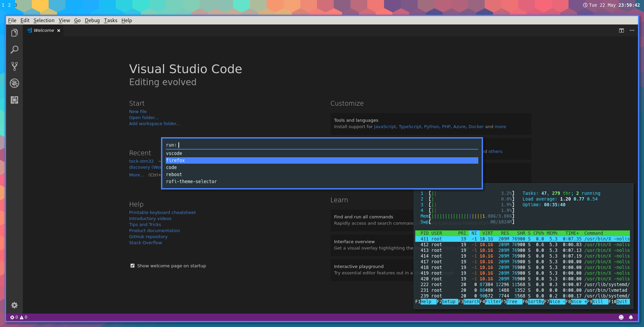Screen dimensions: 644x327
Task: Click the Docker link
Action: point(476,127)
